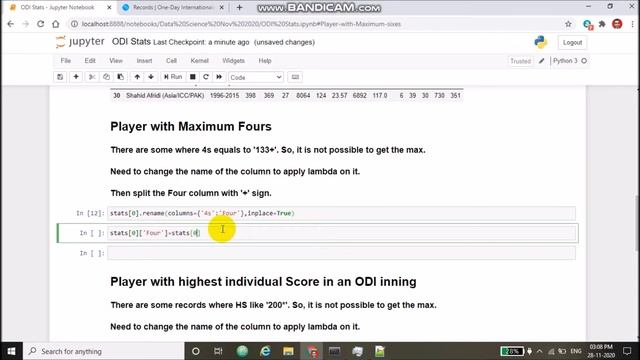Bookmark this page star icon
Screen dimensions: 640x360
click(x=568, y=24)
